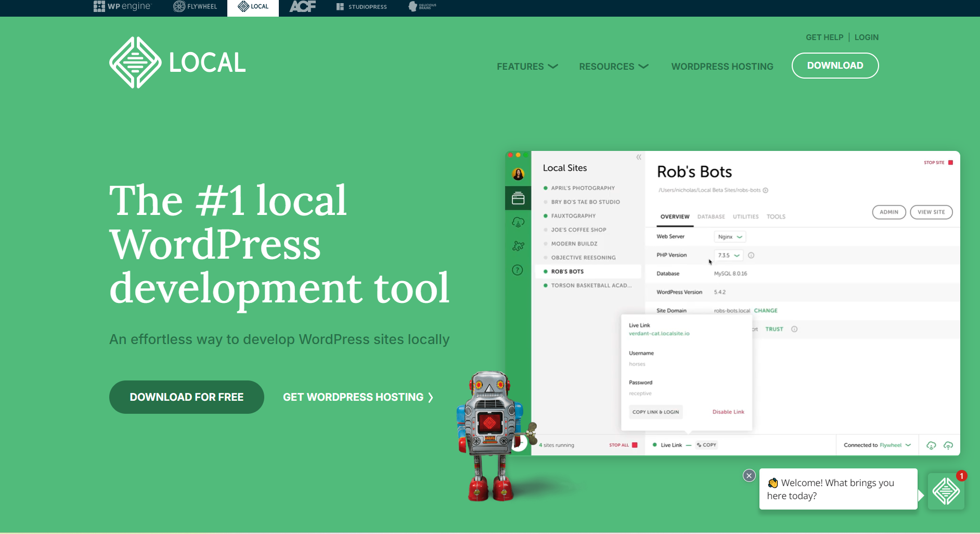The height and width of the screenshot is (534, 980).
Task: Click the Copy Link & Login button
Action: pyautogui.click(x=655, y=412)
